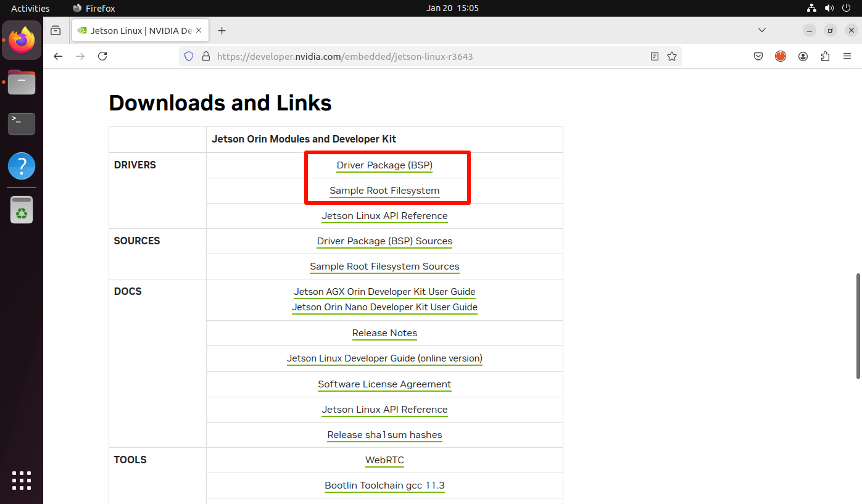862x504 pixels.
Task: Open the Sample Root Filesystem link
Action: coord(384,191)
